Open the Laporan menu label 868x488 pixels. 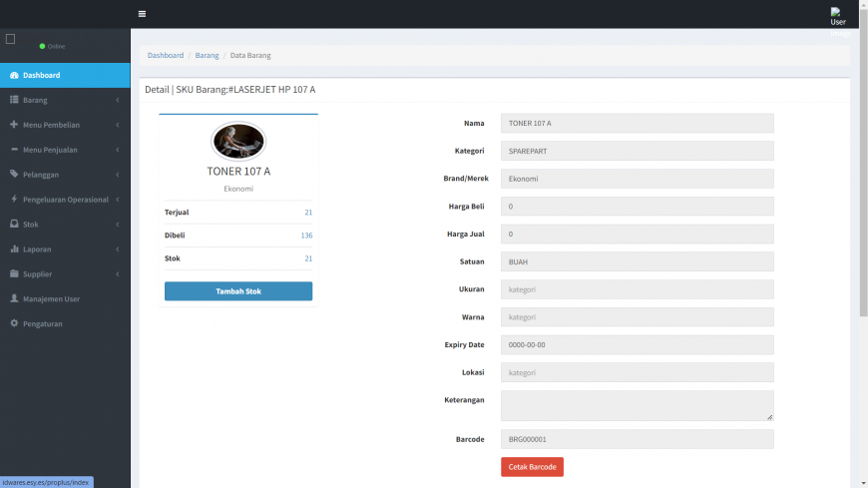coord(37,249)
